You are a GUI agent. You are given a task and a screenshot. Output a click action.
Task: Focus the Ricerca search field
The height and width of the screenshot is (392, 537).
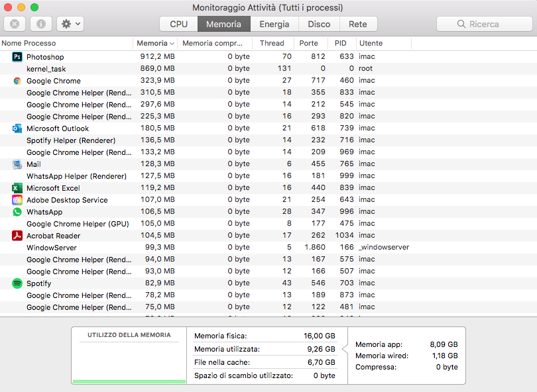[484, 24]
